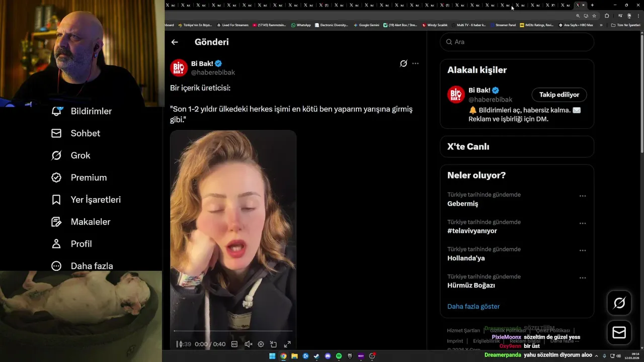644x362 pixels.
Task: Expand video to fullscreen
Action: pos(287,344)
